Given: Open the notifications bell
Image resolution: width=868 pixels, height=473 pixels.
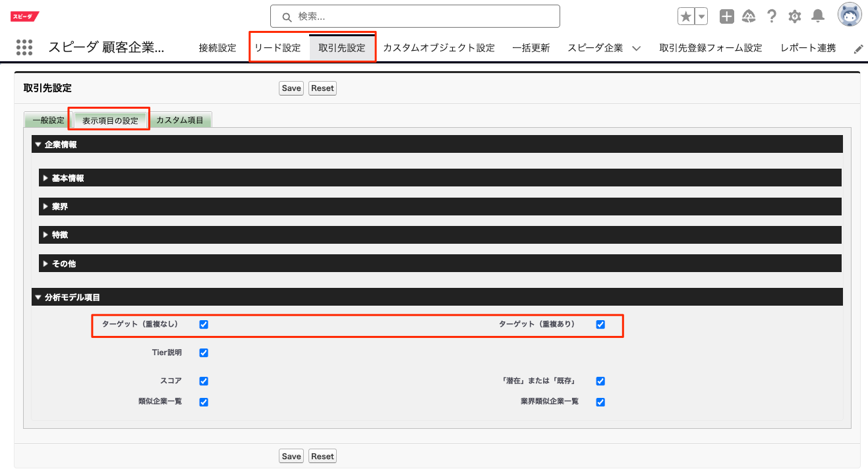Looking at the screenshot, I should (x=818, y=16).
